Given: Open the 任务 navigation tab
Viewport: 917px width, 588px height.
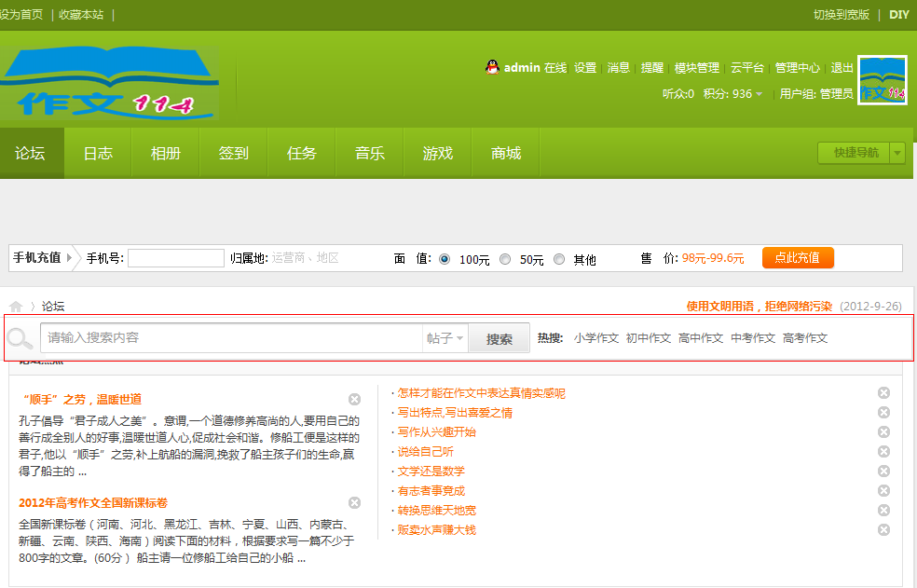Looking at the screenshot, I should (302, 153).
